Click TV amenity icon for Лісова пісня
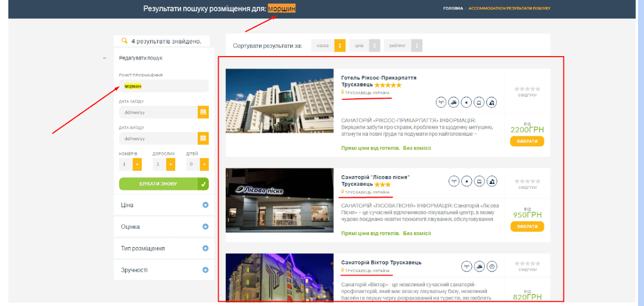Image resolution: width=644 pixels, height=306 pixels. (x=479, y=181)
